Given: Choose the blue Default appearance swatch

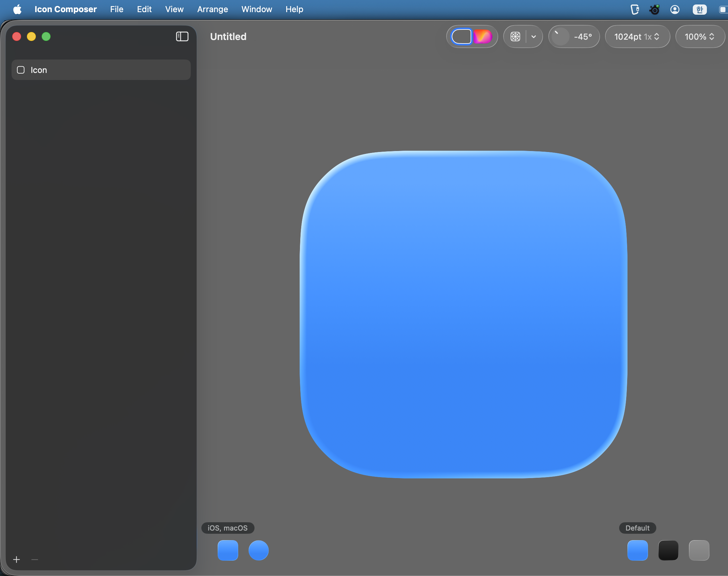Looking at the screenshot, I should tap(637, 550).
